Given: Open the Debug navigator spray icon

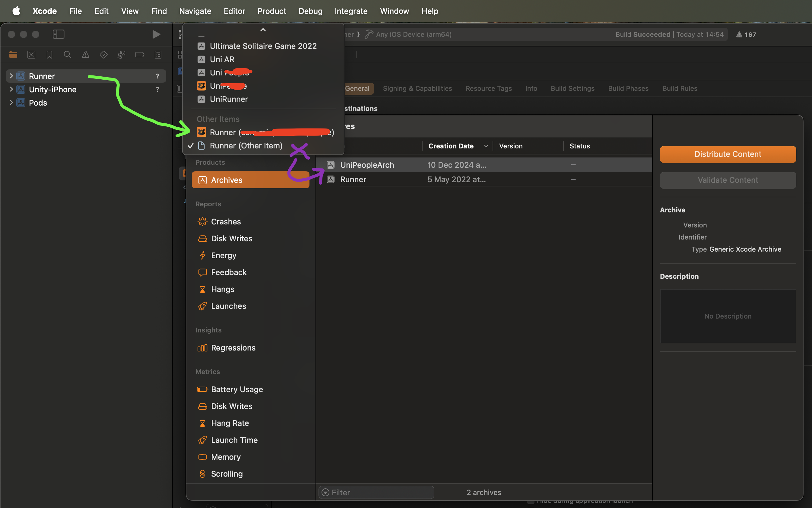Looking at the screenshot, I should point(122,54).
